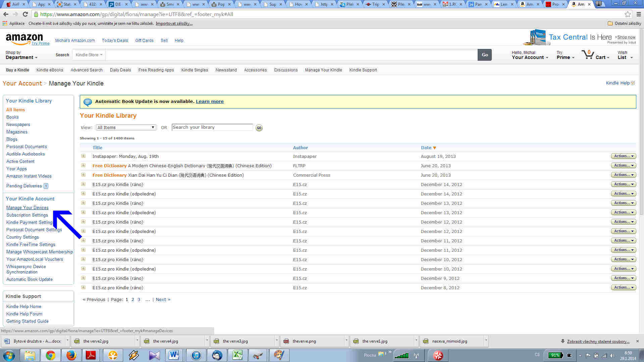Viewport: 644px width, 362px height.
Task: Click the main Amazon search box
Action: click(291, 55)
